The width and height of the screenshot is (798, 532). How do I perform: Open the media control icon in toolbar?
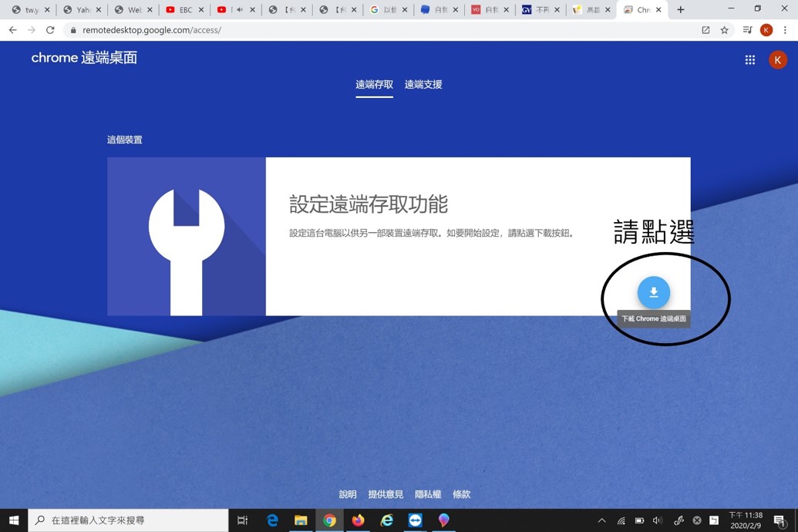click(747, 30)
